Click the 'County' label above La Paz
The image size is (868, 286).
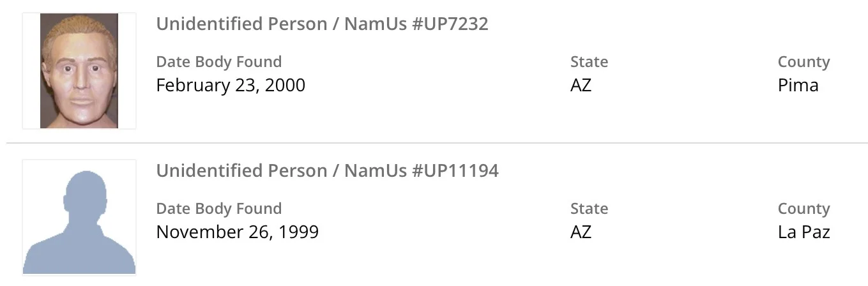[803, 209]
